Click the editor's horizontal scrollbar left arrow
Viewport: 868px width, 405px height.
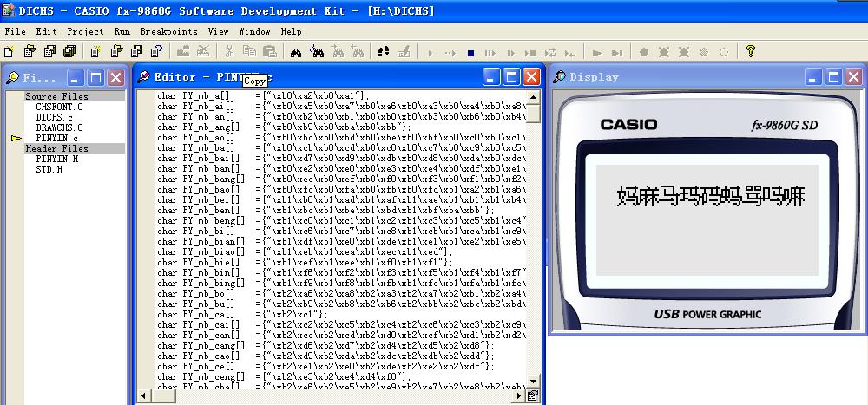click(144, 395)
